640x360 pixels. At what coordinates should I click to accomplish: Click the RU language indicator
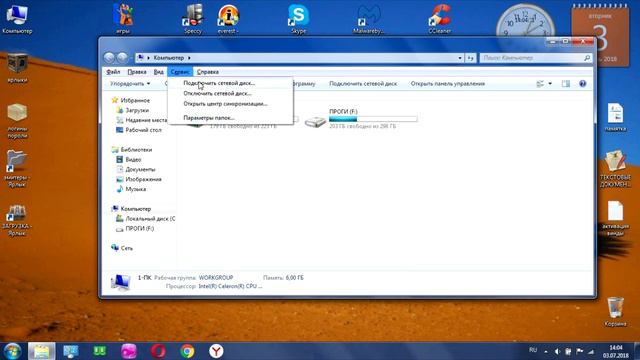tap(533, 350)
